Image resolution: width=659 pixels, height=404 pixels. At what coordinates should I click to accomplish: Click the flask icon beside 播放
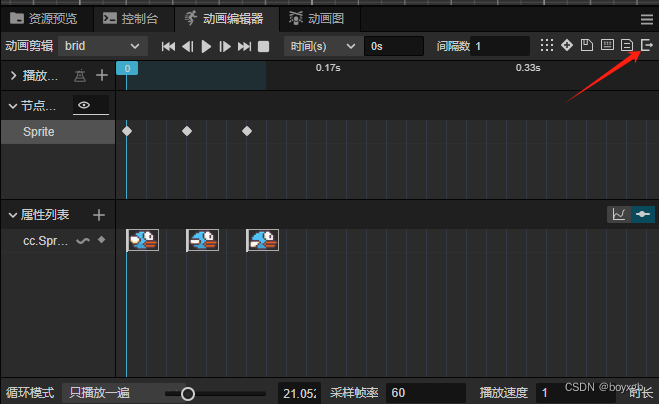pos(80,76)
